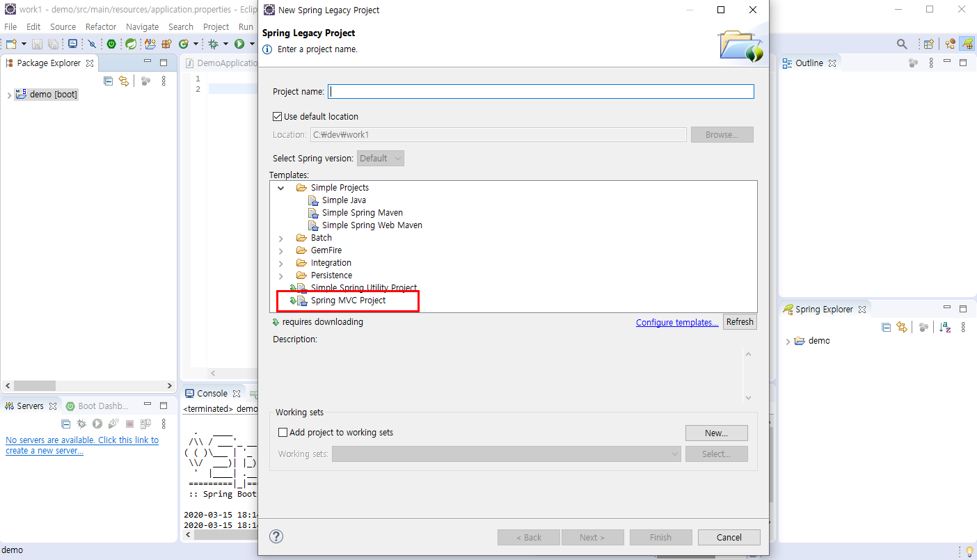Click the New working set button

[x=716, y=433]
